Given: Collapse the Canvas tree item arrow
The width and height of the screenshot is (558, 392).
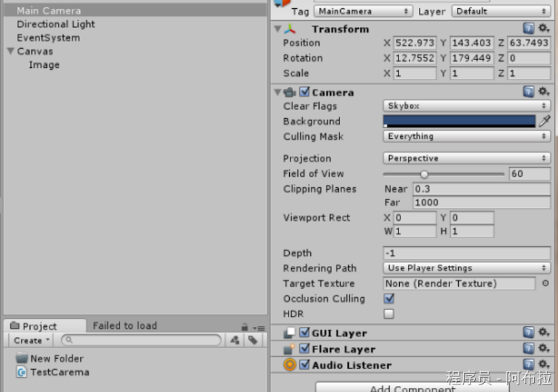Looking at the screenshot, I should pyautogui.click(x=10, y=52).
